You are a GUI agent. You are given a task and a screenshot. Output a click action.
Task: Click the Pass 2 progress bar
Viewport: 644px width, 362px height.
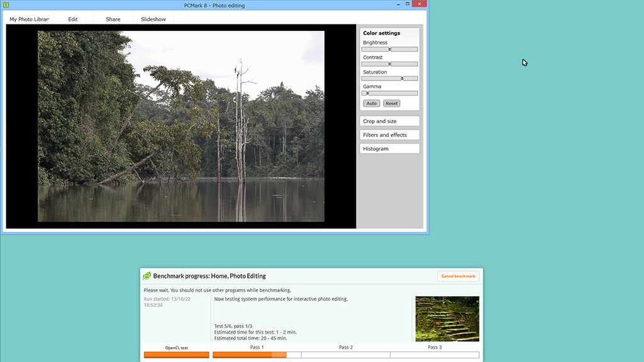[x=346, y=355]
